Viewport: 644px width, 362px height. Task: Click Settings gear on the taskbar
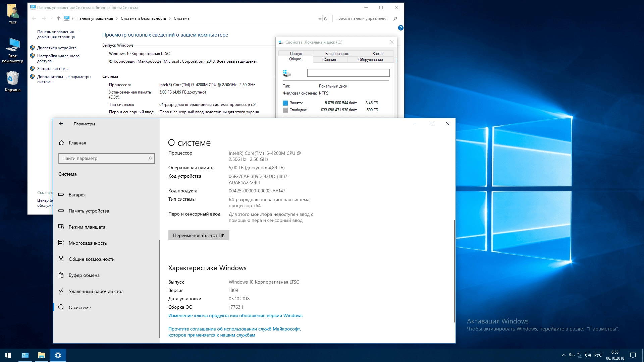pos(58,355)
